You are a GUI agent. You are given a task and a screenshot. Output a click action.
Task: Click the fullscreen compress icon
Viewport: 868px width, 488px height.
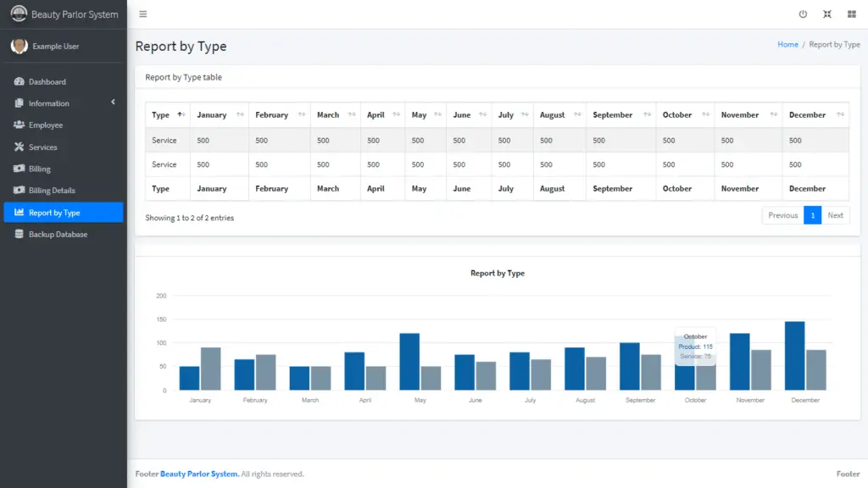click(x=826, y=14)
